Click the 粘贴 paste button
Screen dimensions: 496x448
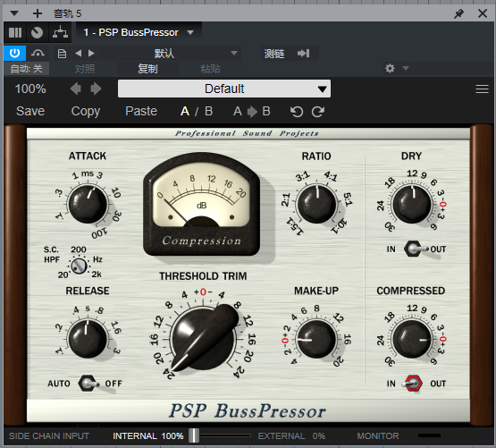[210, 69]
